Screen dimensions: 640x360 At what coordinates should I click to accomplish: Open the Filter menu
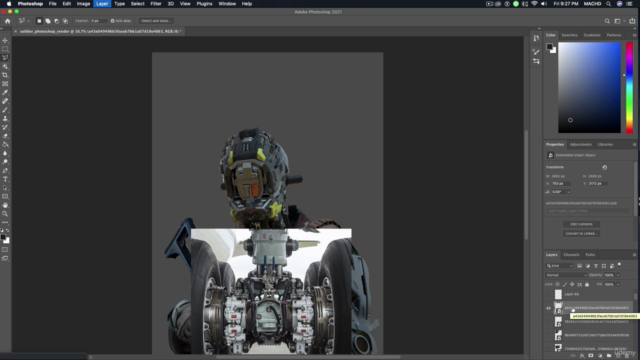(156, 4)
